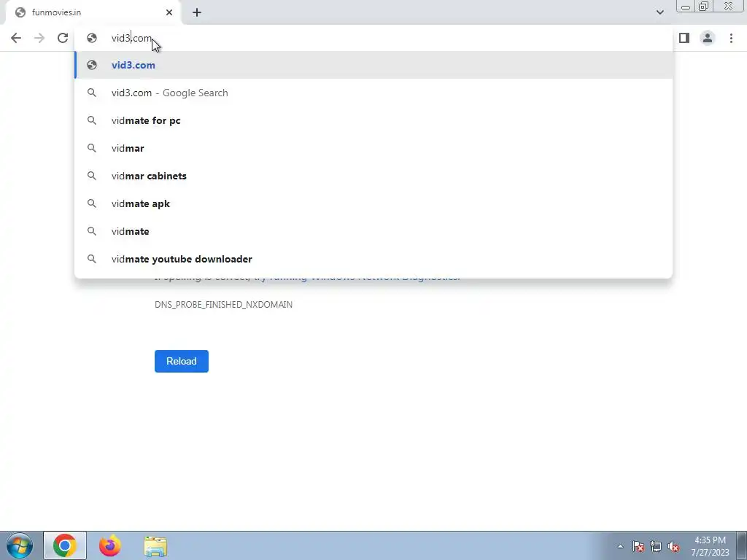Go back using the back arrow

click(x=16, y=38)
